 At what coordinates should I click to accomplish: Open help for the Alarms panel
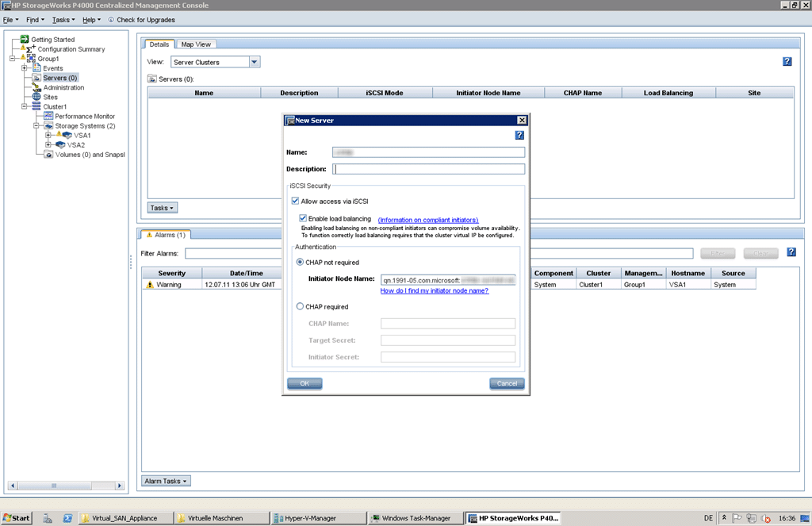tap(791, 251)
